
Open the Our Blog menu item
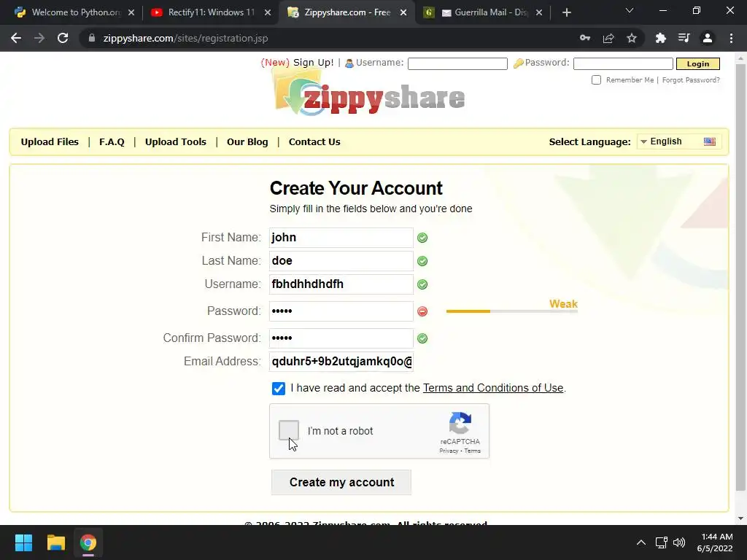(247, 142)
